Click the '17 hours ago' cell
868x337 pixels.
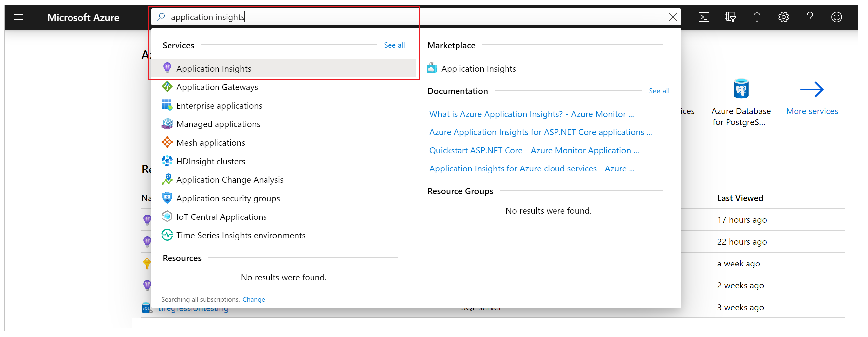(x=742, y=220)
